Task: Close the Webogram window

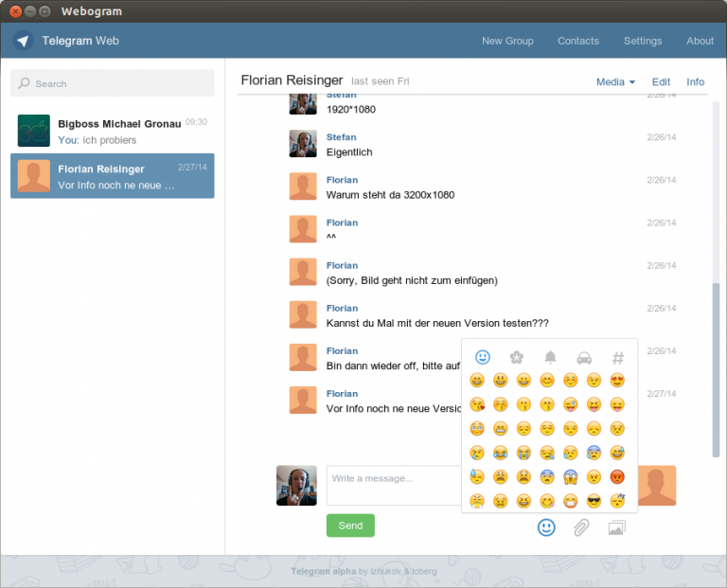Action: pyautogui.click(x=16, y=11)
